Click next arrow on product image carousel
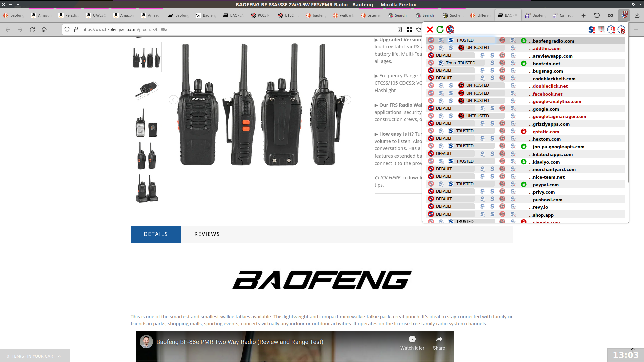This screenshot has height=362, width=644. 346,100
